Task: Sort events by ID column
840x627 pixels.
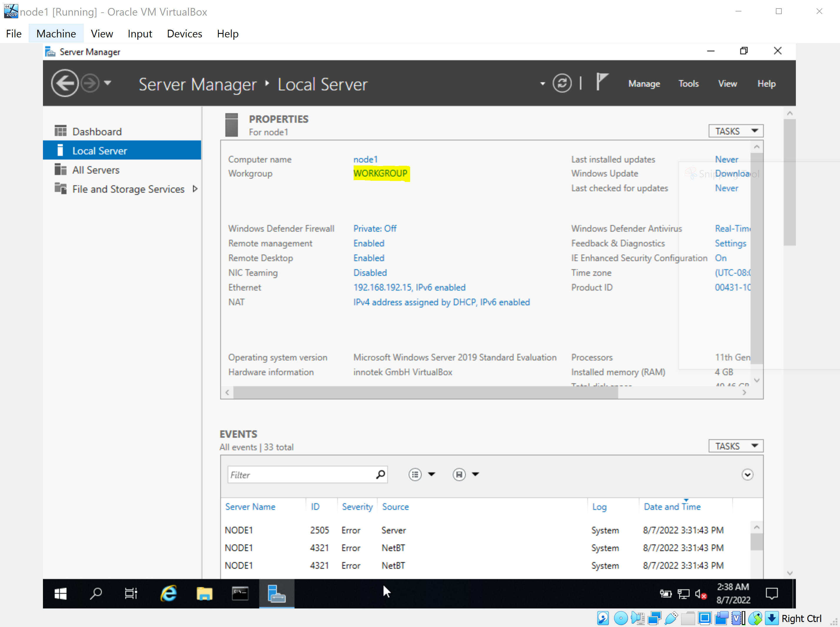Action: (x=315, y=507)
